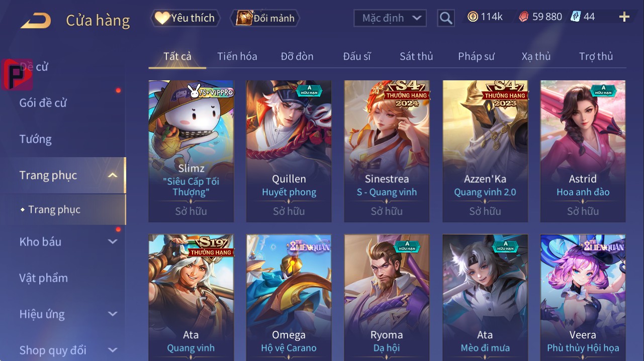Expand the Shop quy đổi section
This screenshot has height=361, width=644.
113,350
